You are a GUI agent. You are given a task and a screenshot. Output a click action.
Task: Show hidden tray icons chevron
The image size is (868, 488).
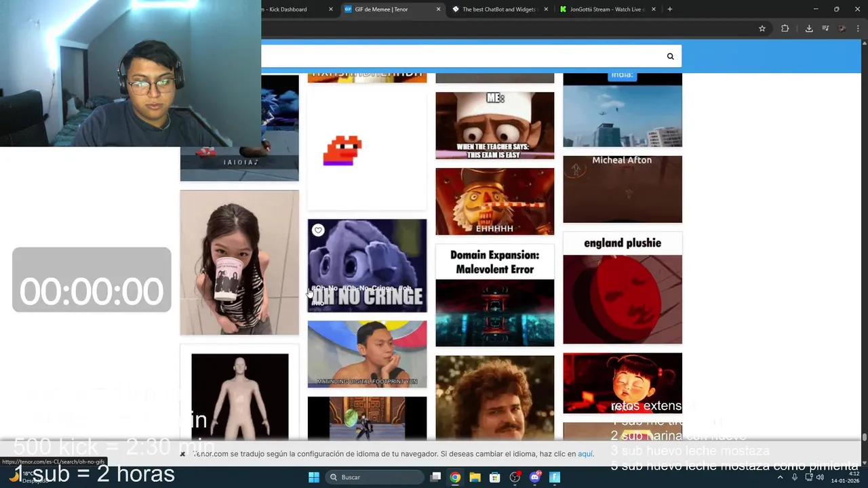(x=780, y=477)
